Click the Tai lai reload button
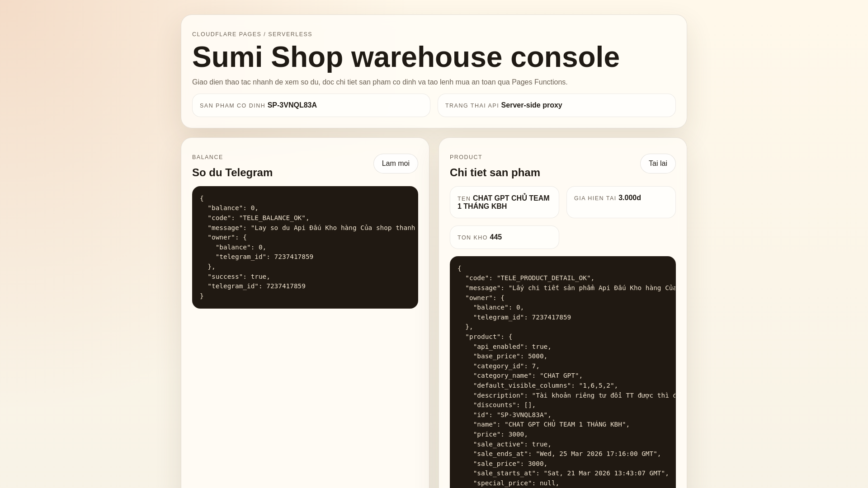Image resolution: width=868 pixels, height=488 pixels. [658, 164]
